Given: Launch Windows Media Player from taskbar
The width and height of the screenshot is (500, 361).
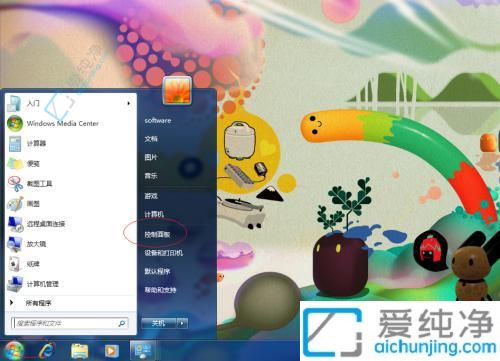Looking at the screenshot, I should [x=111, y=351].
